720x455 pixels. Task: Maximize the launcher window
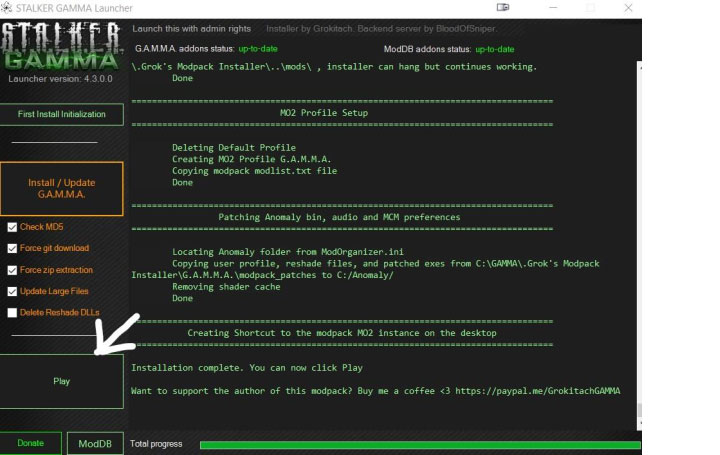[x=590, y=8]
